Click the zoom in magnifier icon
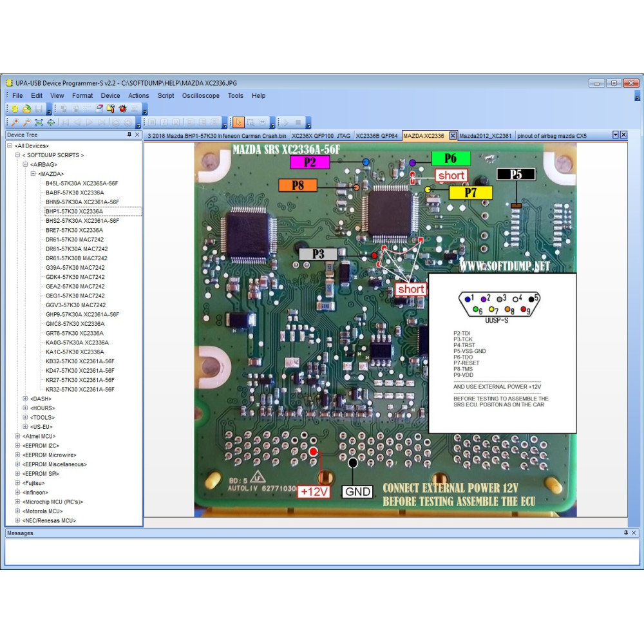 point(15,122)
